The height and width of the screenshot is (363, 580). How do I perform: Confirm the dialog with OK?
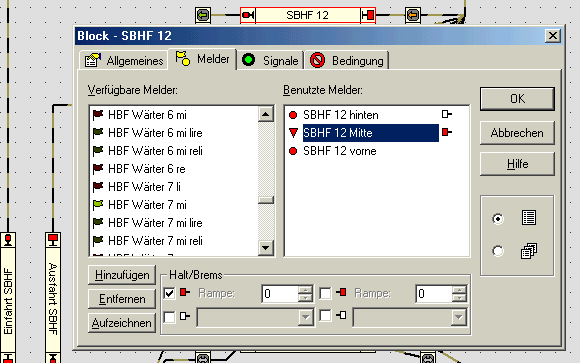tap(517, 99)
